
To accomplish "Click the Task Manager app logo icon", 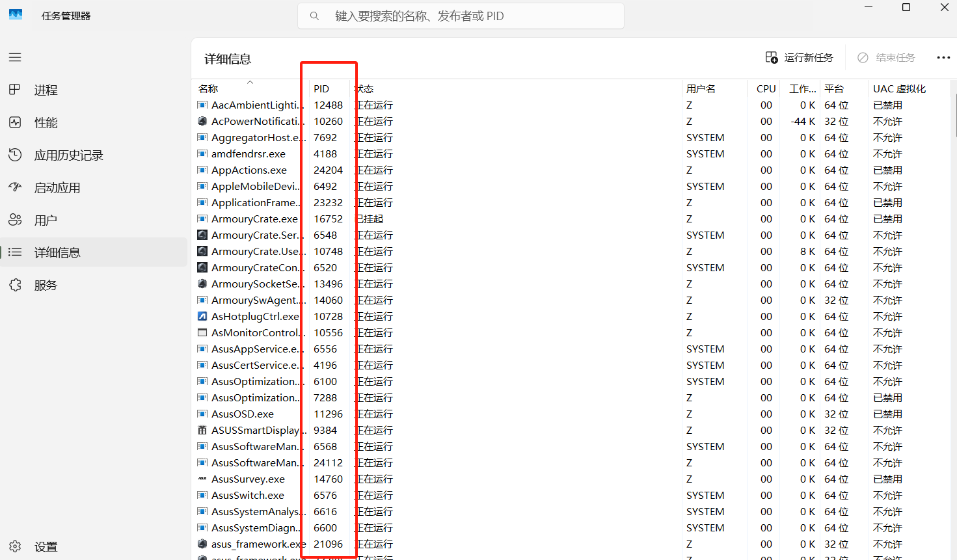I will [x=16, y=15].
